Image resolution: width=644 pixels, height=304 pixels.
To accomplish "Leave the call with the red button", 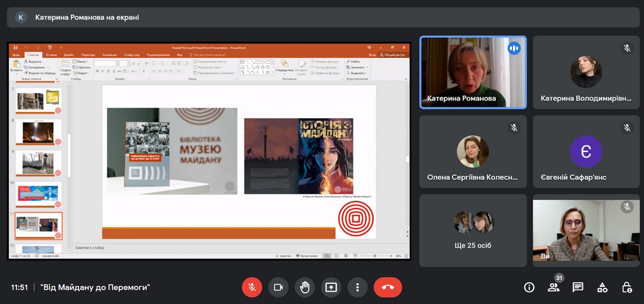I will (387, 287).
